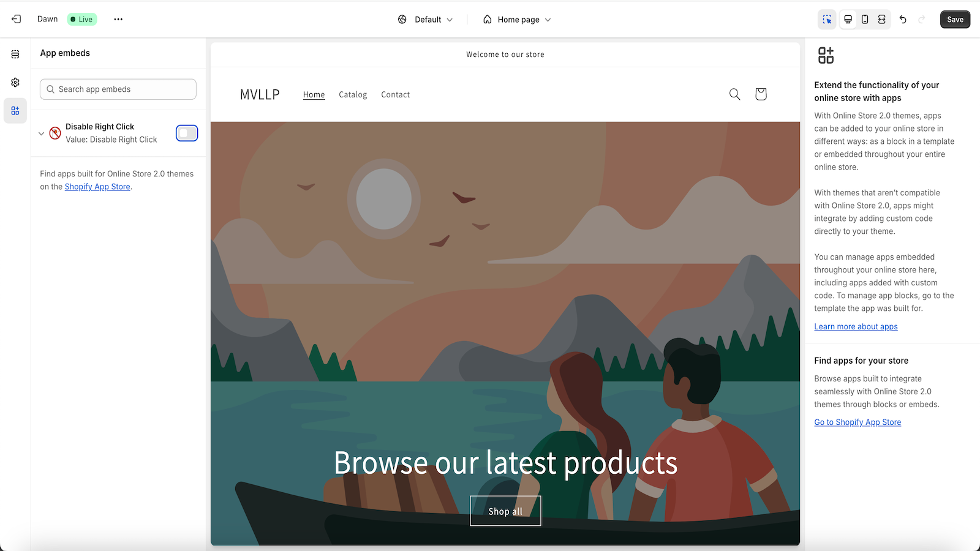Open the Home page template dropdown
Screen dimensions: 980x551
click(517, 20)
